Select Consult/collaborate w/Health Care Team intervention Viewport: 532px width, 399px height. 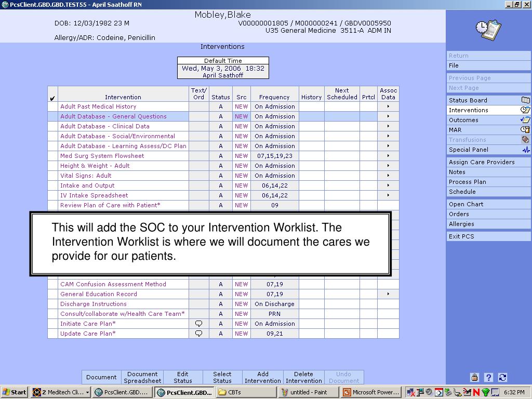pos(123,314)
